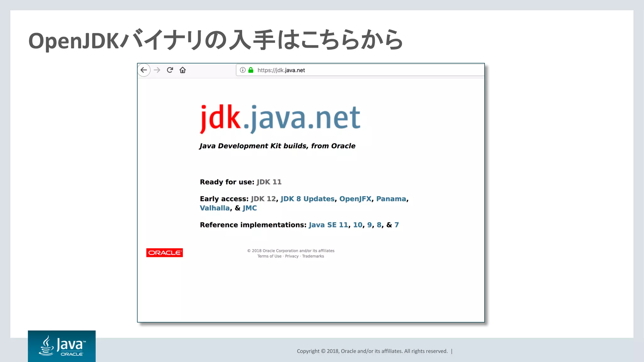Click the slide title 'OpenJDKバイナリの入手はこちらから'

[216, 40]
